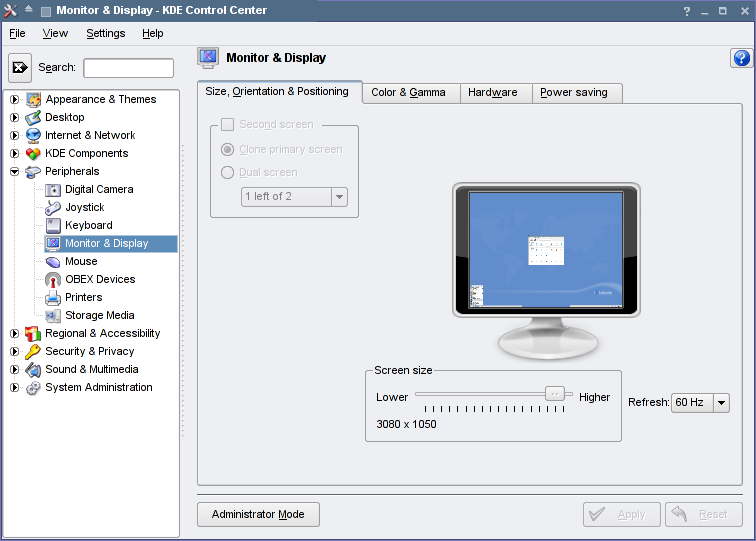The width and height of the screenshot is (756, 541).
Task: Click the blue help question mark icon
Action: (x=742, y=58)
